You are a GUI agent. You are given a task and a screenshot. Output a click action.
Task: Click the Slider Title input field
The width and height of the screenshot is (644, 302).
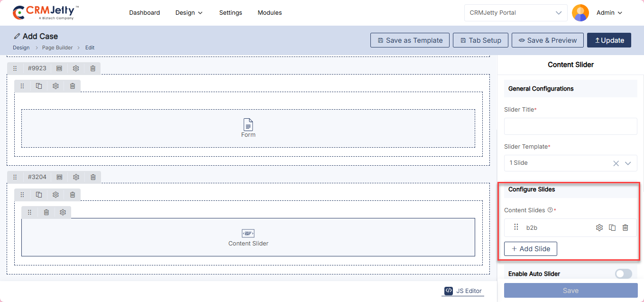(570, 126)
